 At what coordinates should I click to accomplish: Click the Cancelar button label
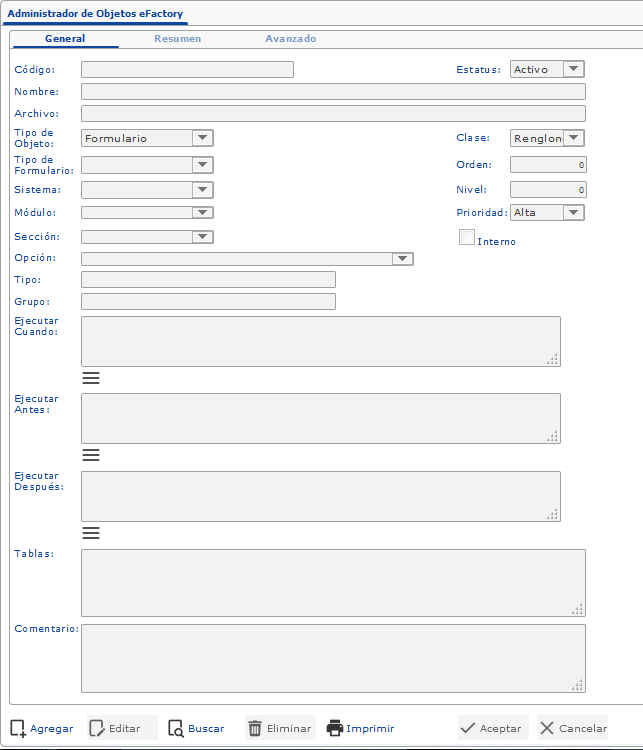tap(583, 728)
